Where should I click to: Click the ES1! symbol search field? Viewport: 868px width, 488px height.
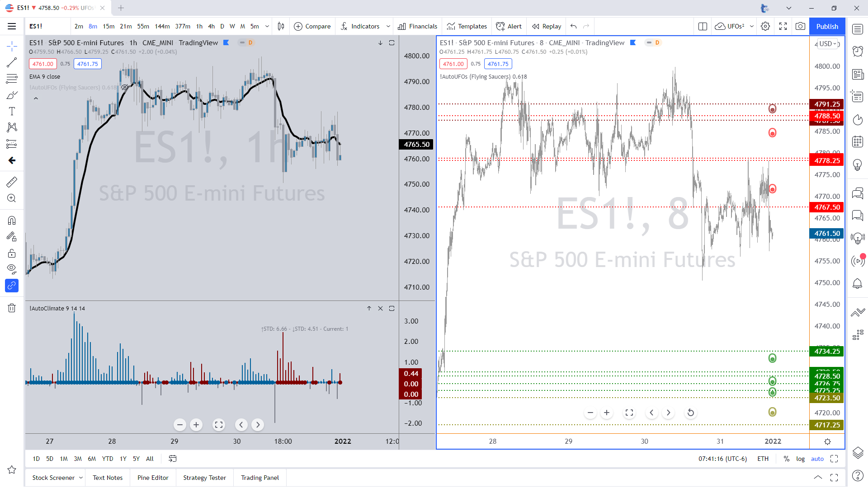coord(47,26)
